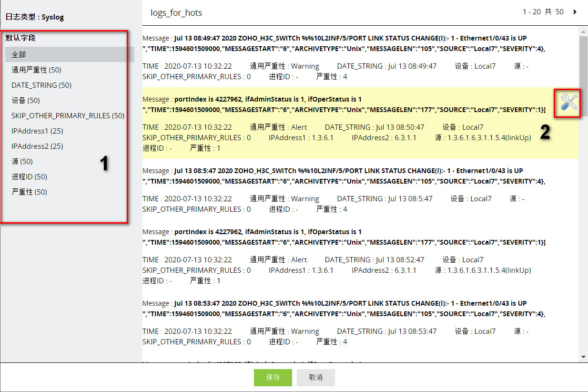Select the Jul 13 08:5:47 log message
The height and width of the screenshot is (392, 588).
point(344,175)
